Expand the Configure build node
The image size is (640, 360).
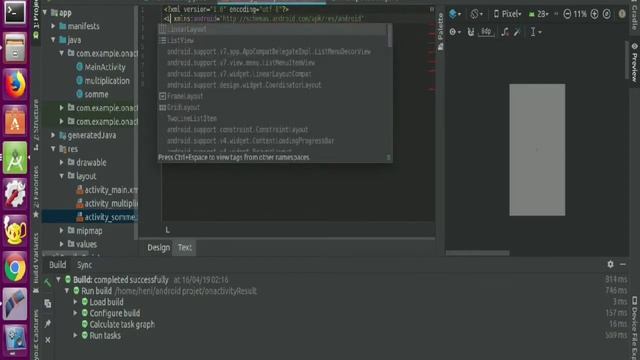75,313
